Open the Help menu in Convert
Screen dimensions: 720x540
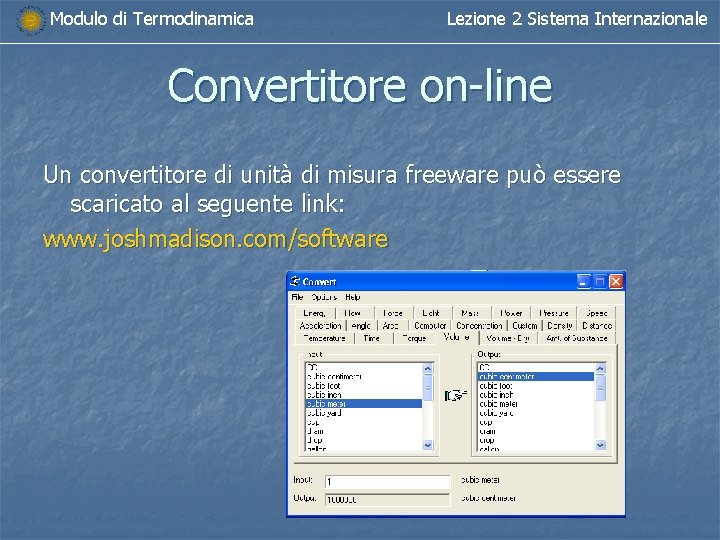coord(353,297)
